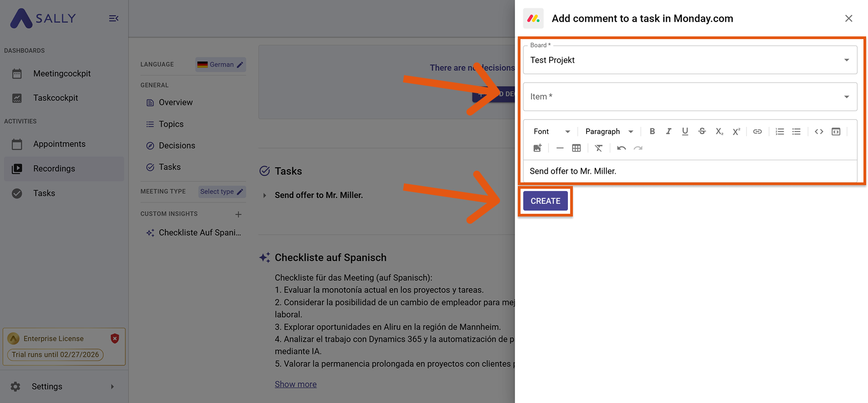Screen dimensions: 868x403
Task: Clear text formatting in editor
Action: pos(598,148)
